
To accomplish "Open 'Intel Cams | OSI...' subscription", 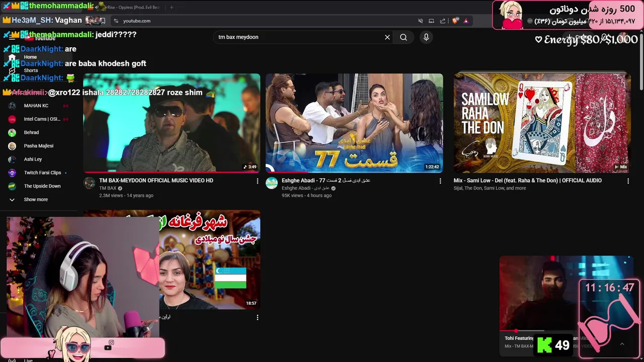I will coord(42,119).
